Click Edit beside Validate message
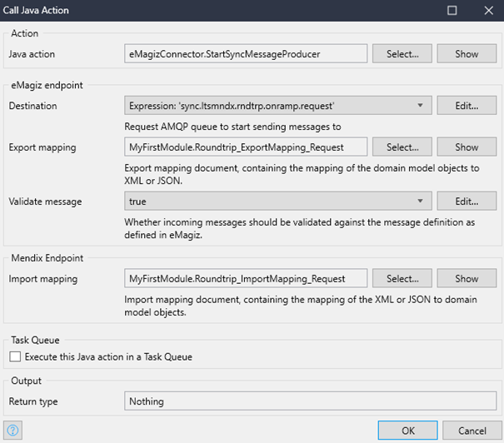The height and width of the screenshot is (443, 504). tap(467, 202)
